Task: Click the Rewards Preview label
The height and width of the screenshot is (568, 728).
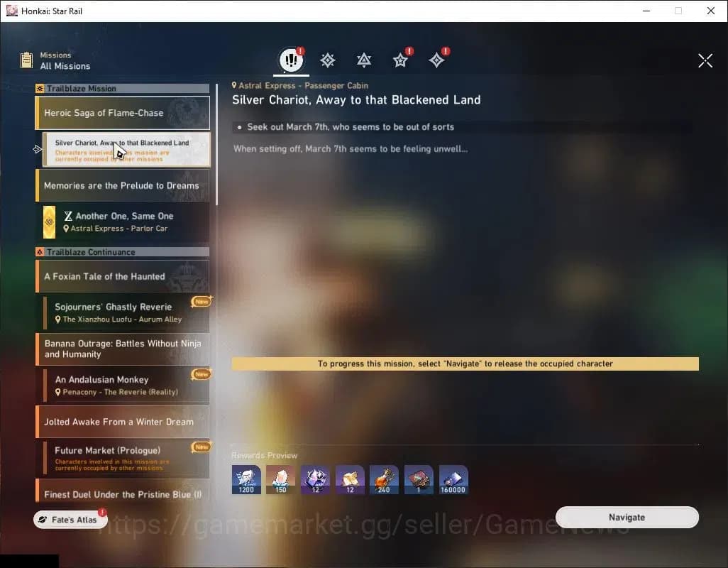Action: 264,456
